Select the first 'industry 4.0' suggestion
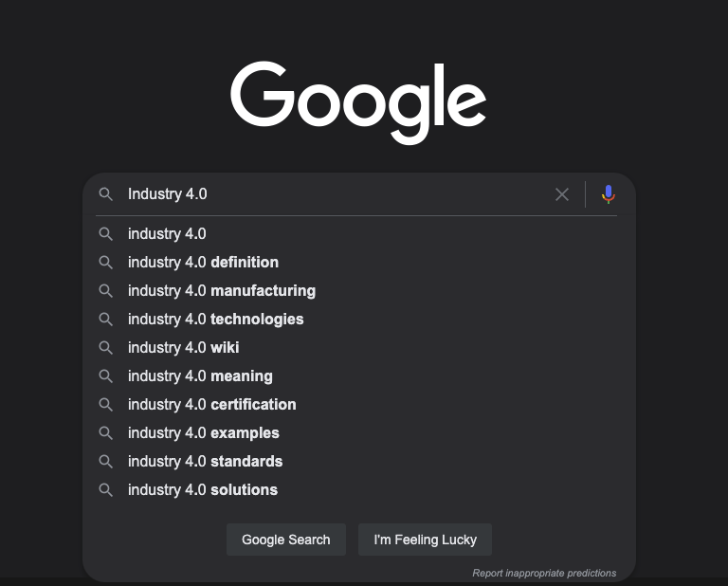Viewport: 728px width, 586px height. tap(358, 233)
